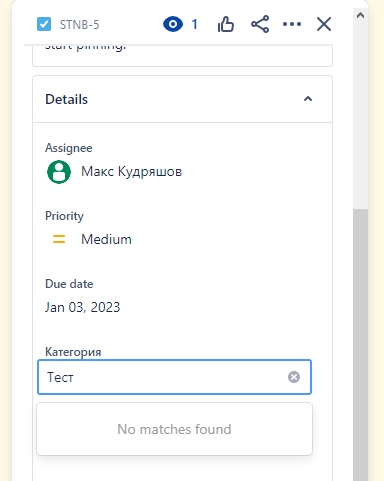
Task: Click the assignee avatar icon
Action: pos(59,172)
